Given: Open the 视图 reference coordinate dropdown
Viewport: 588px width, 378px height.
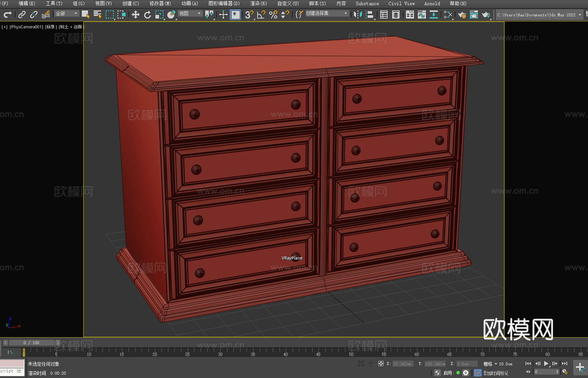Looking at the screenshot, I should pos(190,13).
